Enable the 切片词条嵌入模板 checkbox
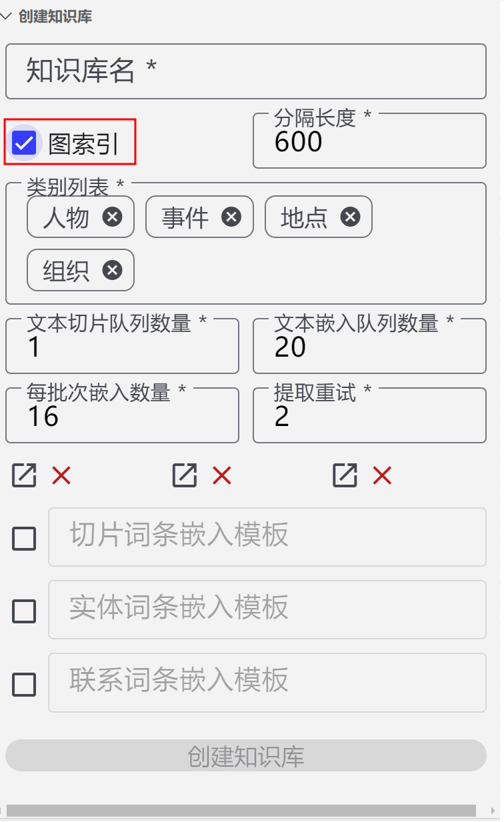Image resolution: width=504 pixels, height=822 pixels. (x=25, y=538)
